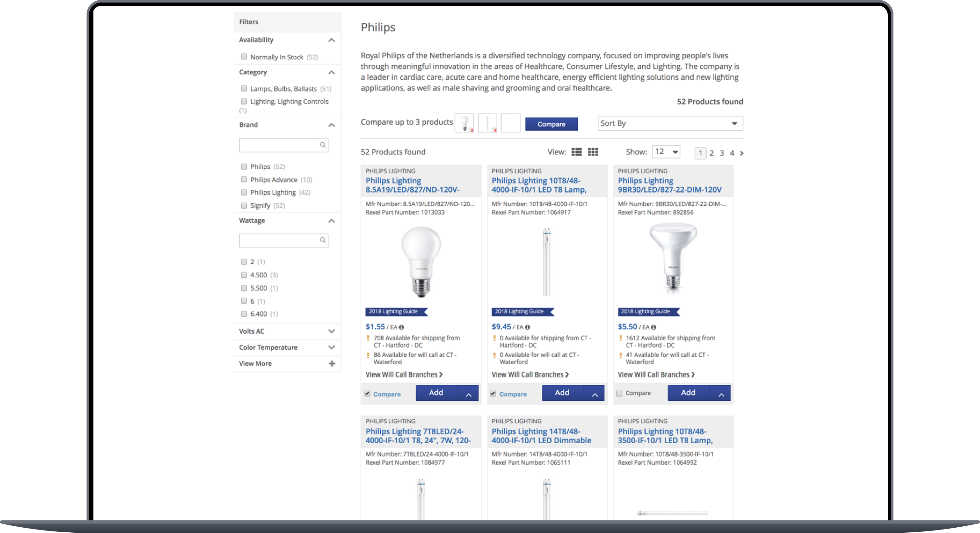Screen dimensions: 980x533
Task: Check the 2 wattage filter
Action: pos(244,261)
